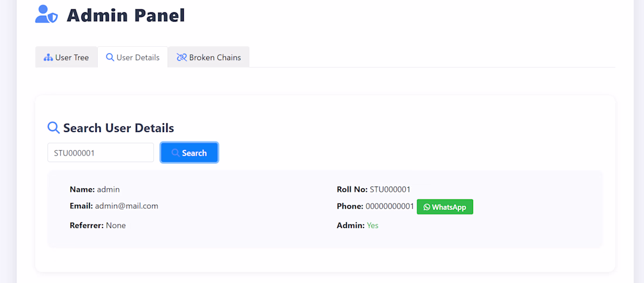The height and width of the screenshot is (283, 644).
Task: Click the Roll No STU000001 value in results
Action: [x=390, y=189]
